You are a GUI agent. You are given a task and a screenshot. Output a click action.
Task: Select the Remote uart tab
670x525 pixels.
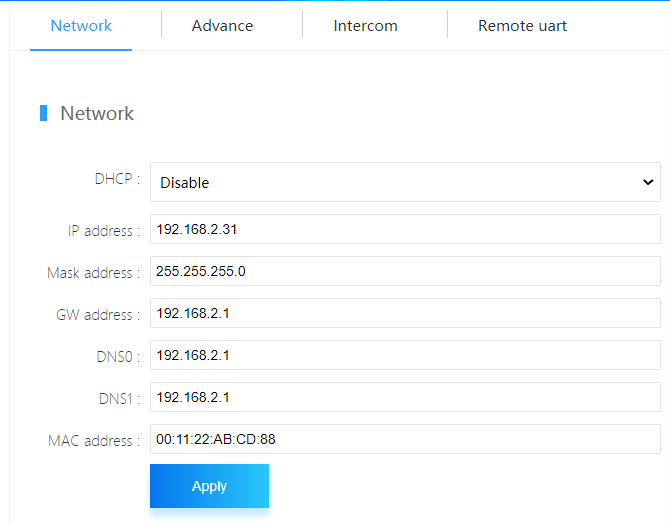(522, 26)
